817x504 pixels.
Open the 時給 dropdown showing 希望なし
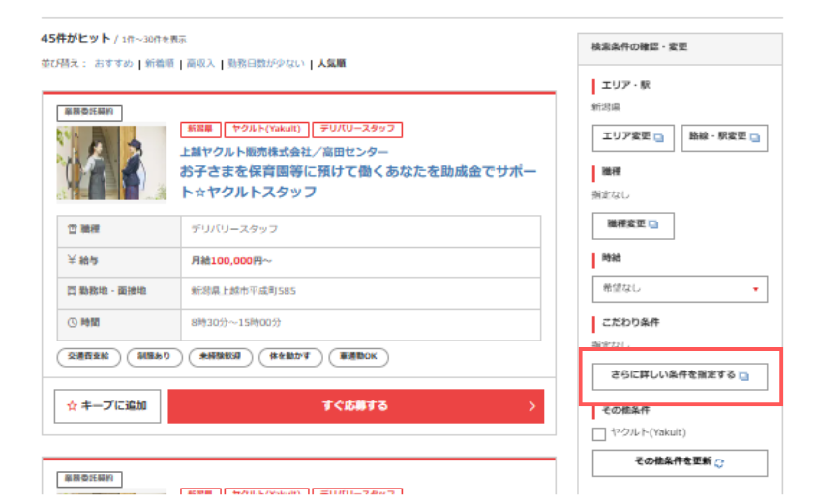[x=680, y=288]
